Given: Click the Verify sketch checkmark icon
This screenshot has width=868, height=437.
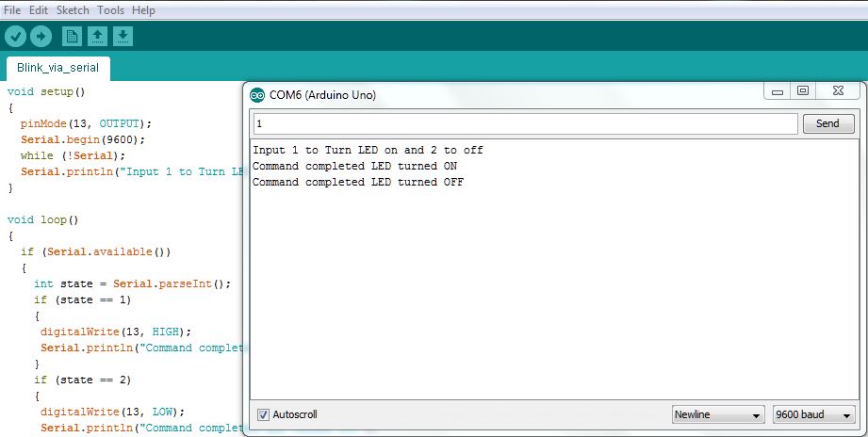Looking at the screenshot, I should click(15, 37).
